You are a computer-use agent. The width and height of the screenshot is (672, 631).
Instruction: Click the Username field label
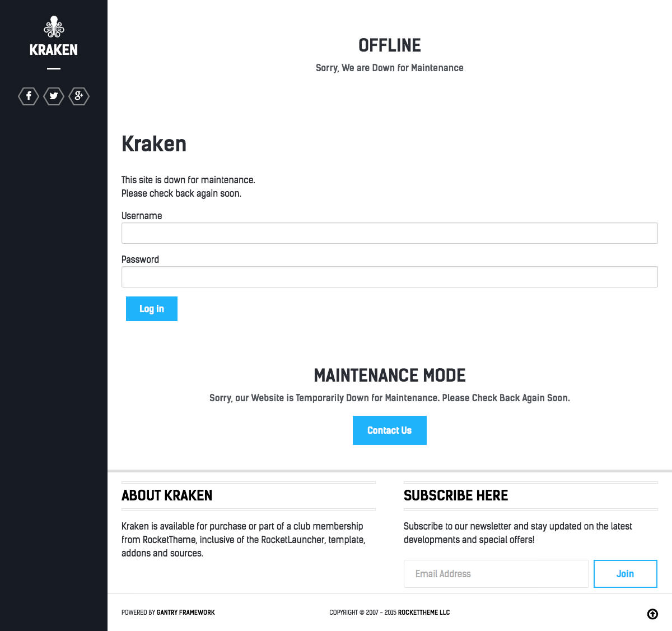click(142, 216)
